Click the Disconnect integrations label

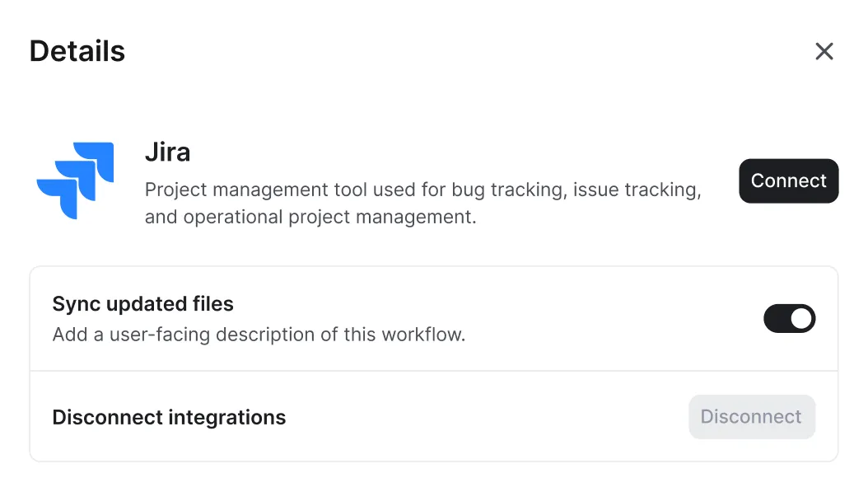point(169,418)
